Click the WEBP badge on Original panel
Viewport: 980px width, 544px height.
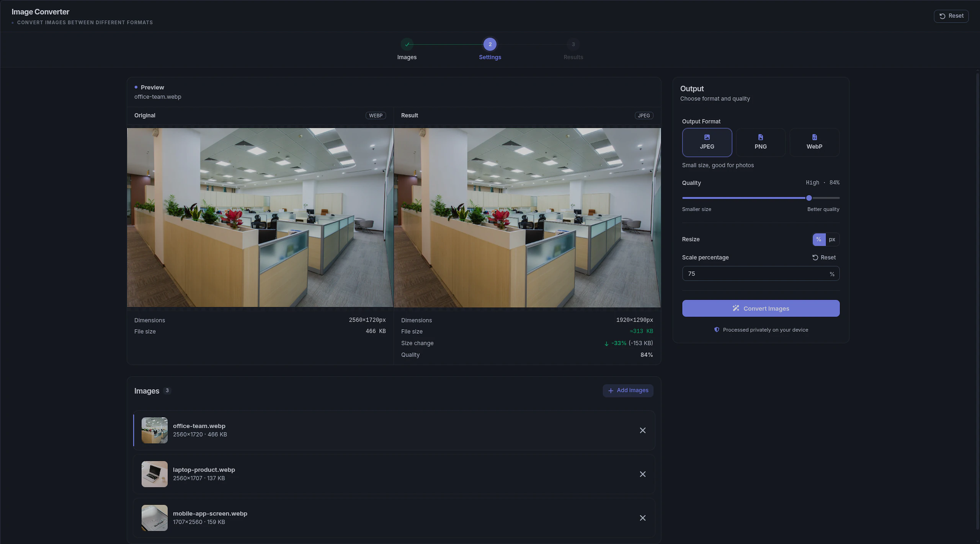[x=375, y=116]
